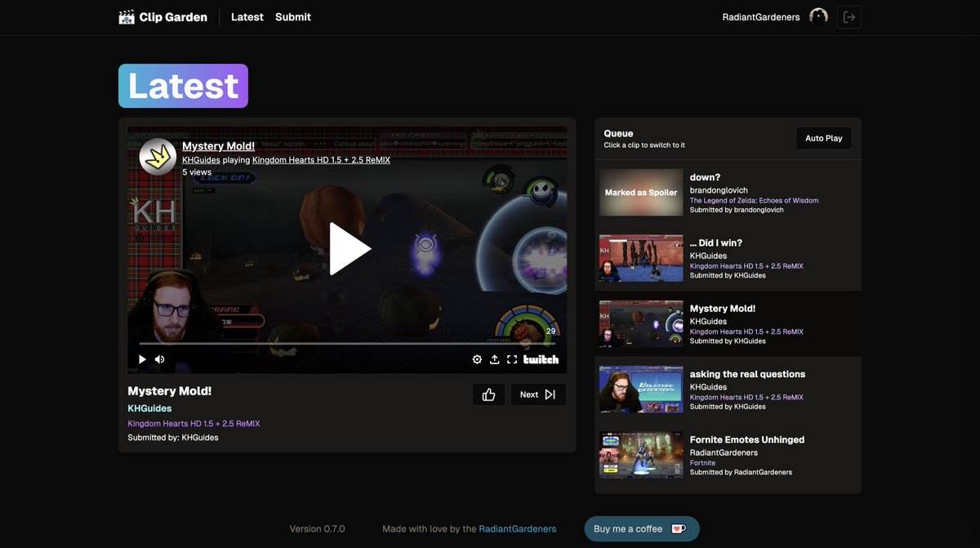Mute the video using speaker icon
The height and width of the screenshot is (548, 980).
[x=160, y=359]
